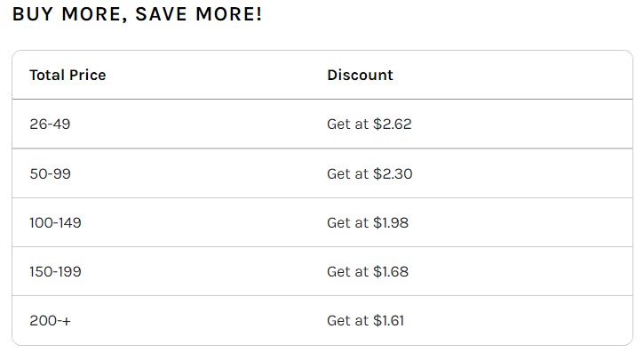Click "Get at" text in 100-149 row
The image size is (644, 361).
347,222
